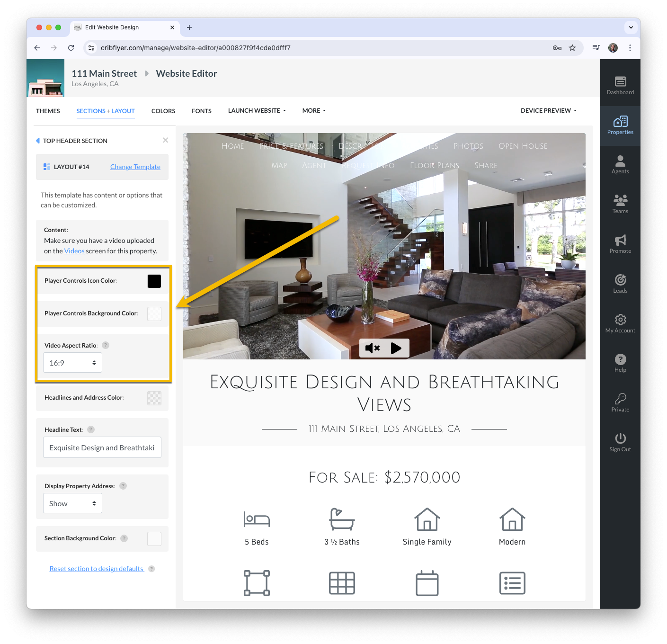667x644 pixels.
Task: Click the Headline Text help question mark
Action: [91, 429]
